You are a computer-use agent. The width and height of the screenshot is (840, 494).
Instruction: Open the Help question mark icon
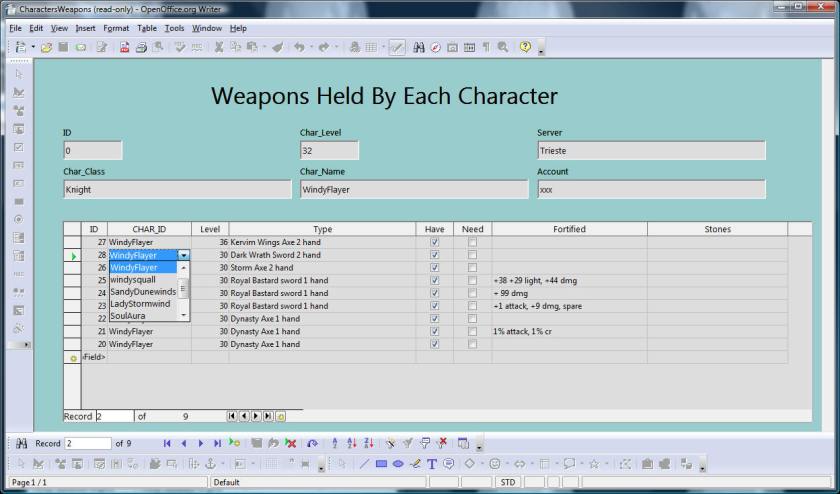point(525,47)
